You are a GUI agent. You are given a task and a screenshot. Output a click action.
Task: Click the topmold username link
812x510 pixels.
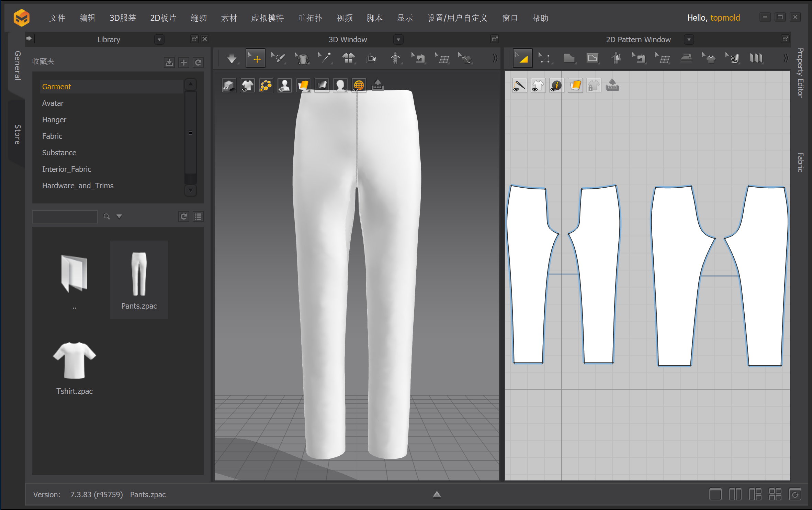coord(725,18)
